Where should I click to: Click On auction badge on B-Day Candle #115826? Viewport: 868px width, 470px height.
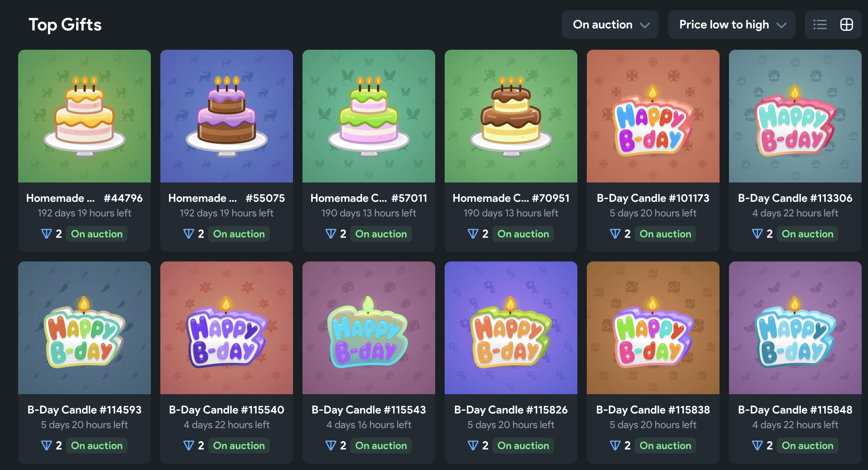523,446
